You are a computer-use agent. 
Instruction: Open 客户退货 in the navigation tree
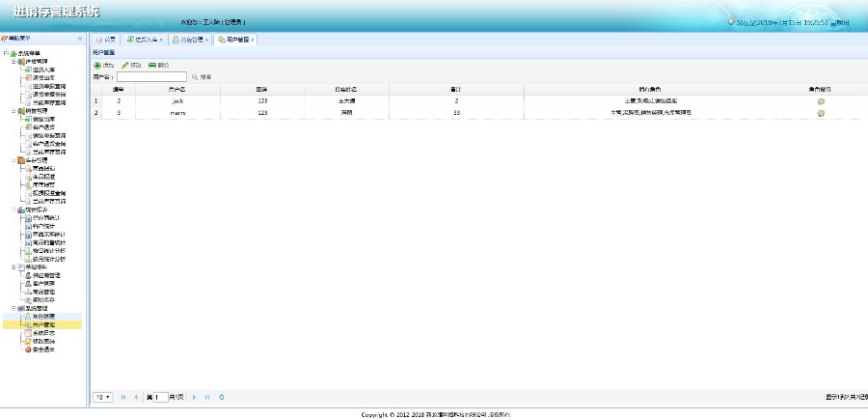click(43, 127)
